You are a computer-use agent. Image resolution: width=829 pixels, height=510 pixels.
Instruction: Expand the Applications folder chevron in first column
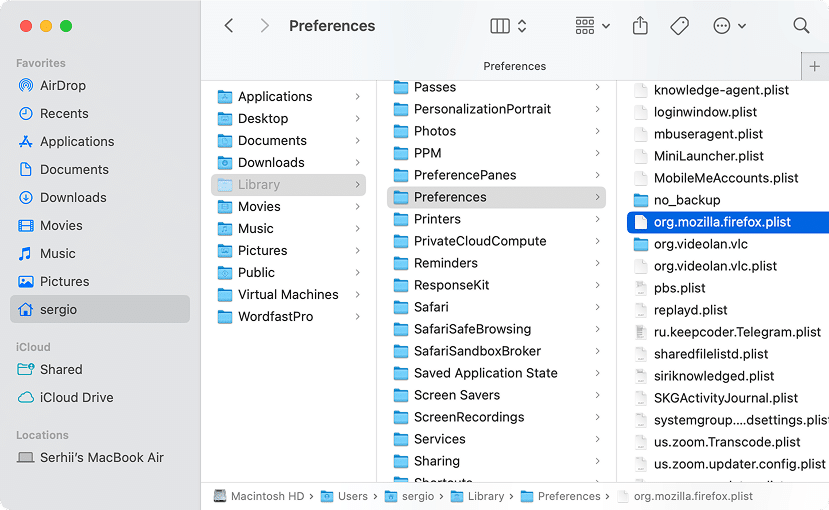[358, 97]
